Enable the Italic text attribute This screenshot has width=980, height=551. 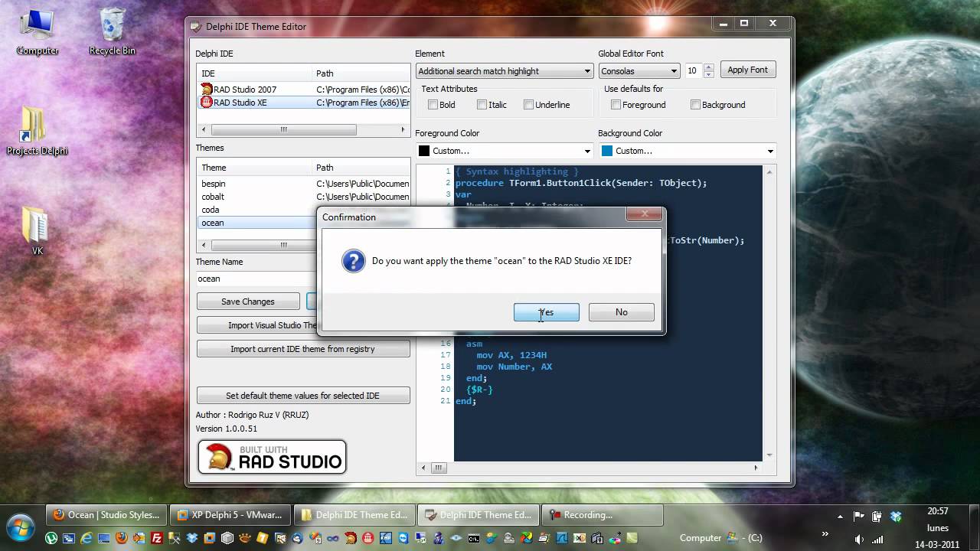click(x=482, y=105)
